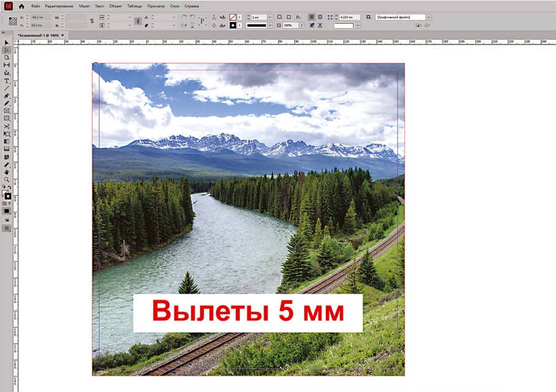Select the black arrow Selection tool
The image size is (556, 392).
click(7, 42)
